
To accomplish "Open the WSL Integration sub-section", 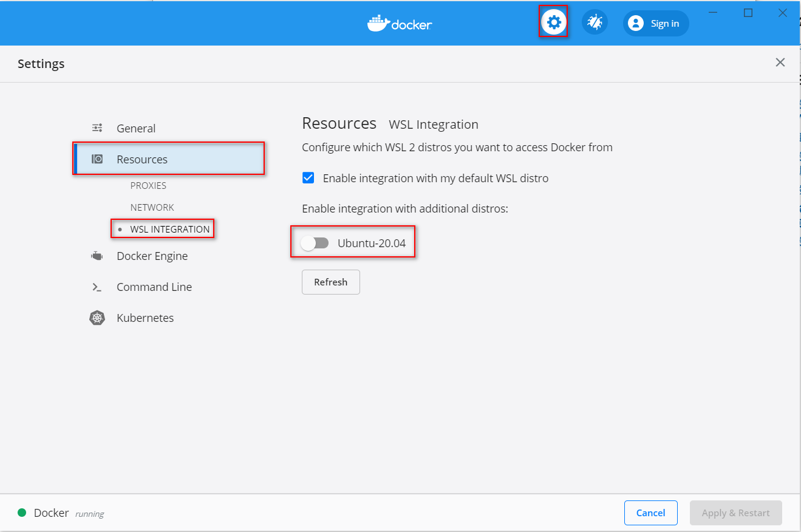I will [170, 230].
